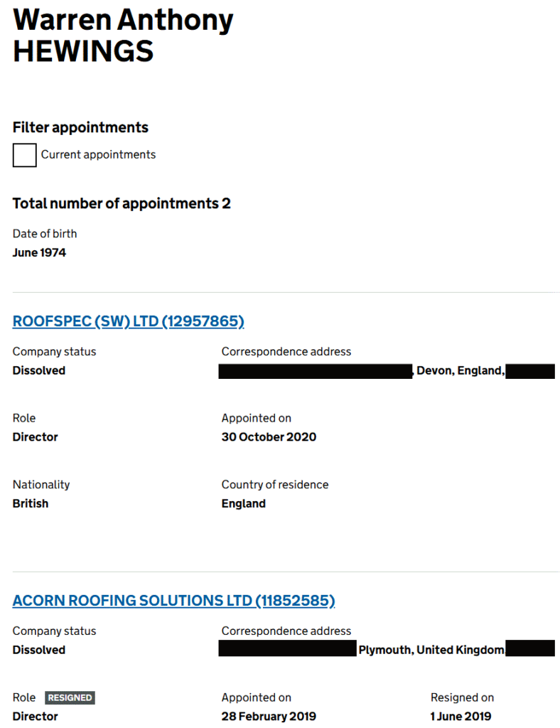Click the RESIGNED badge beside Role
The image size is (560, 728).
click(x=70, y=697)
